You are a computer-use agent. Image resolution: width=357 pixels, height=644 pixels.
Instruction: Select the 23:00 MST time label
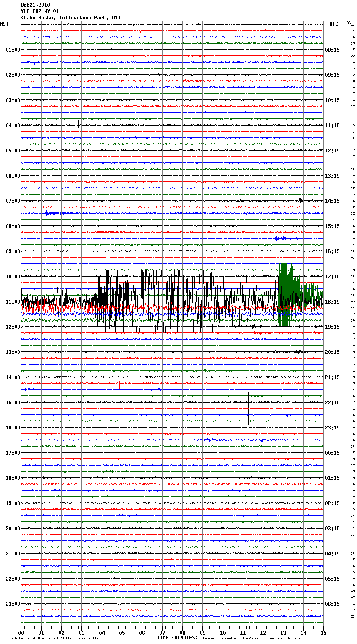coord(13,604)
